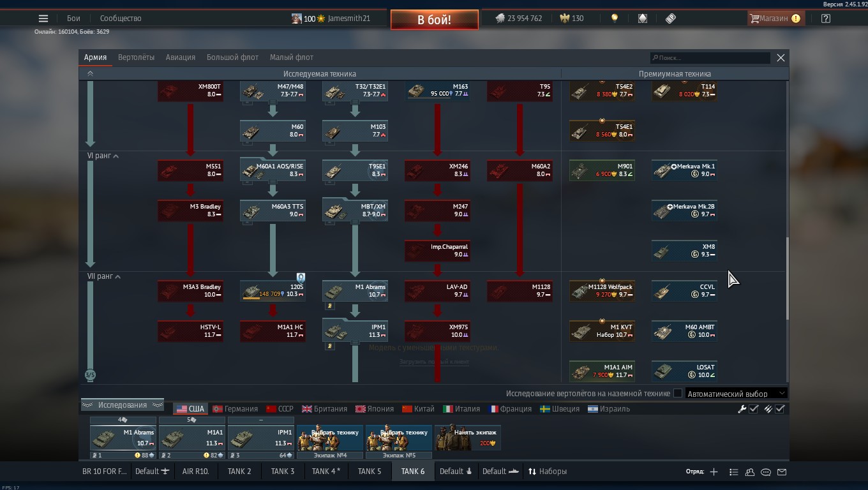Toggle the auto-refill ammo checkbox

pos(780,409)
